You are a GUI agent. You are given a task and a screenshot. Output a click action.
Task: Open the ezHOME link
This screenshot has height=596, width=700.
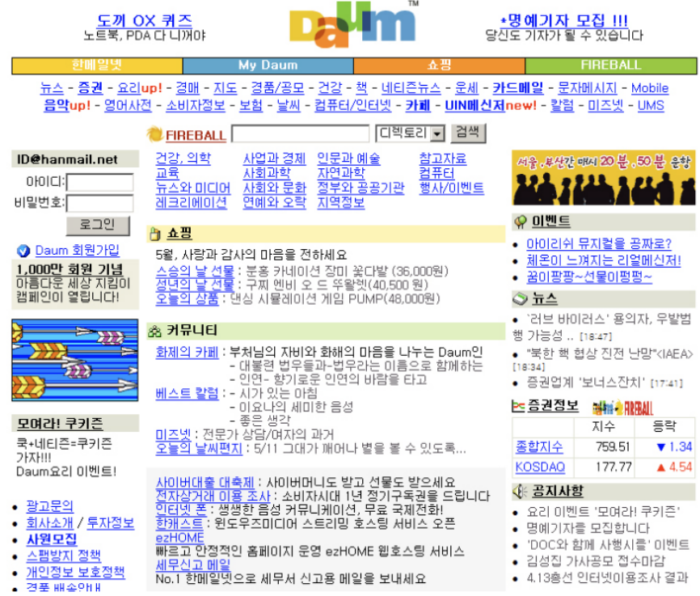click(x=180, y=538)
